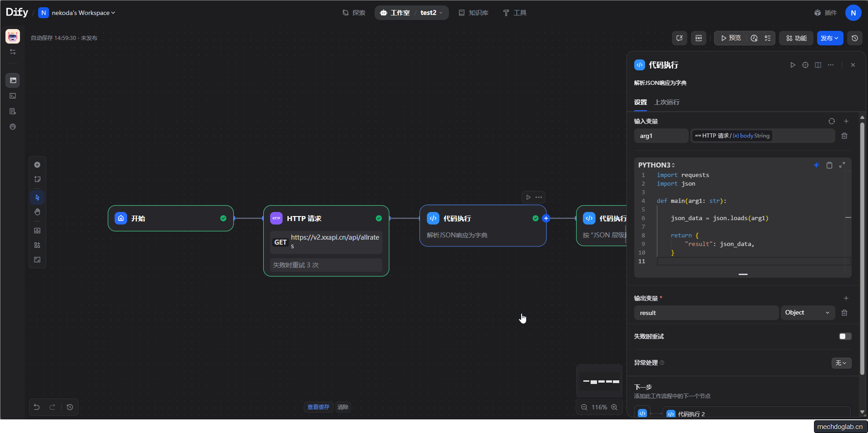Image resolution: width=868 pixels, height=433 pixels.
Task: Open the 知识库 menu item
Action: coord(473,13)
